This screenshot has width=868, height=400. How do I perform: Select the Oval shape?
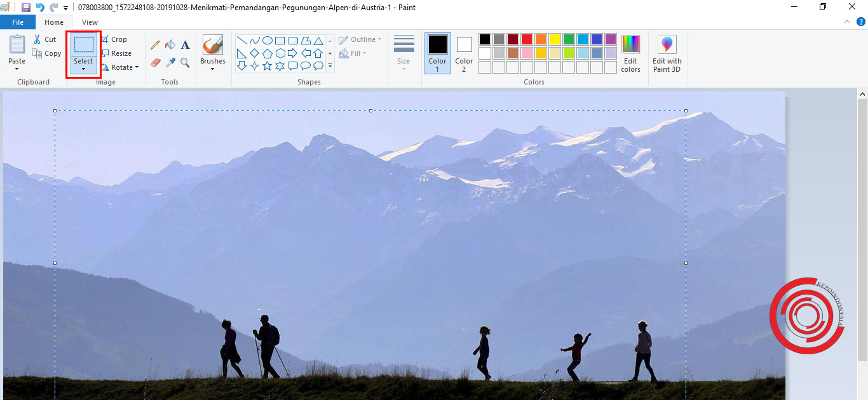(x=268, y=40)
